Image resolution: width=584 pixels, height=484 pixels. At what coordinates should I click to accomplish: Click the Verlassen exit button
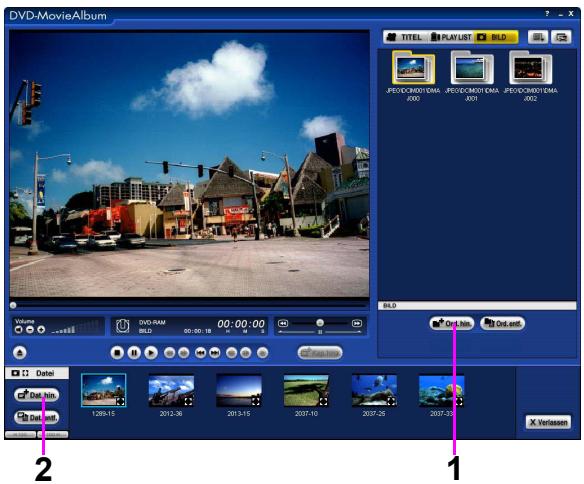548,422
